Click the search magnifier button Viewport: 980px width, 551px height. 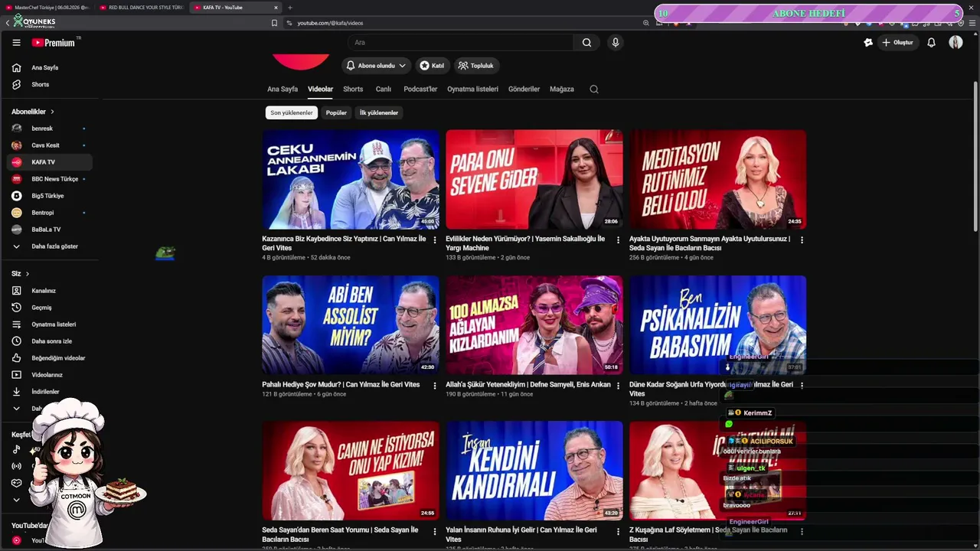pos(586,43)
